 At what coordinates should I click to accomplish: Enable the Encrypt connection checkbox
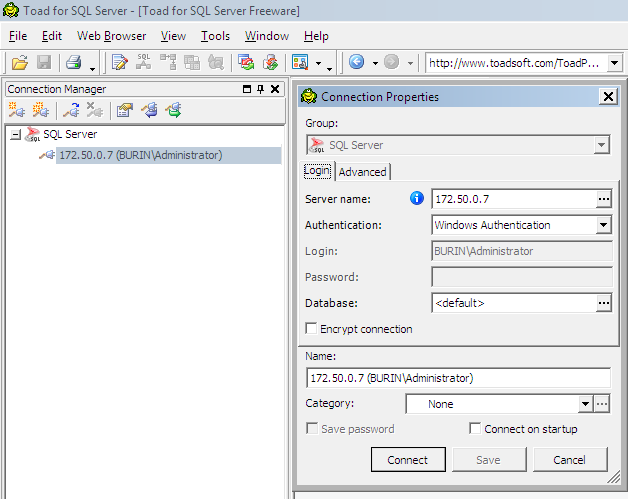pyautogui.click(x=311, y=329)
